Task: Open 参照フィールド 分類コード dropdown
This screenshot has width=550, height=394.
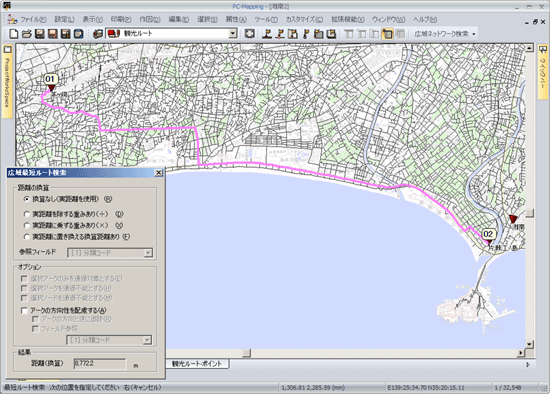Action: 148,253
